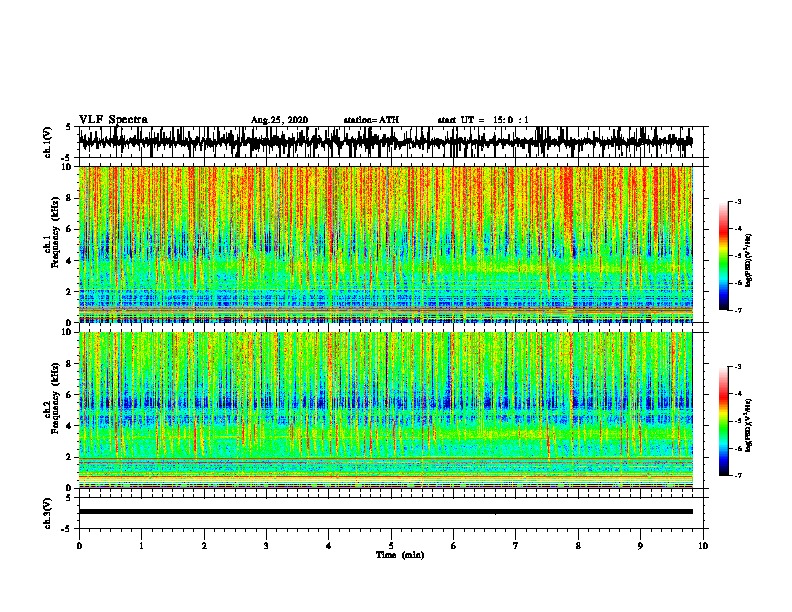This screenshot has height=612, width=792.
Task: Click the "ch.1(V)" waveform axis label
Action: coord(48,142)
